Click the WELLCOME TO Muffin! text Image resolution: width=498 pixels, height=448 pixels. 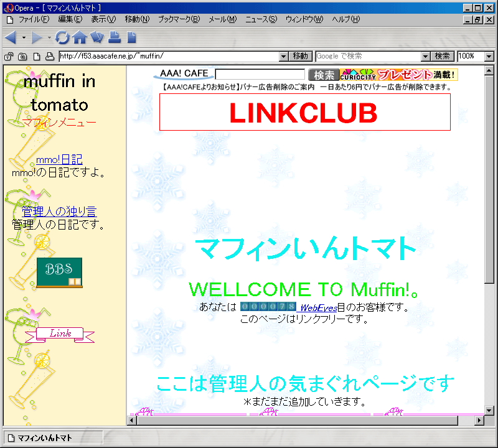304,290
